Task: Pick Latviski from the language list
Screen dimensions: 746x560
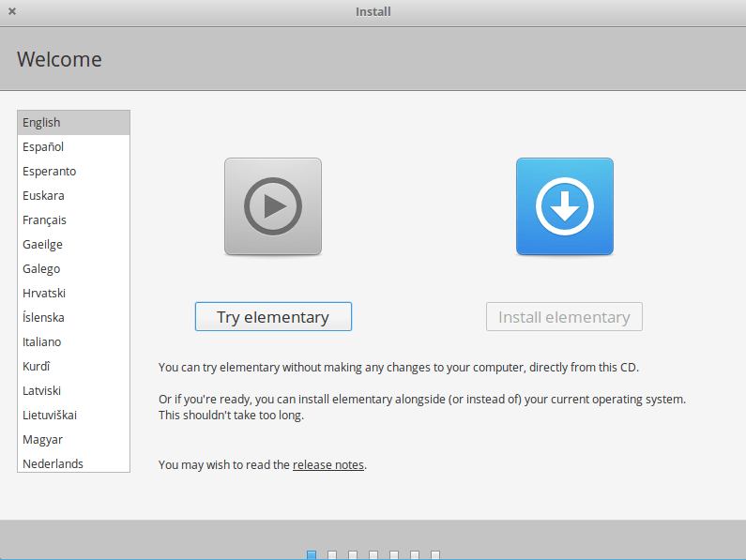Action: (74, 390)
